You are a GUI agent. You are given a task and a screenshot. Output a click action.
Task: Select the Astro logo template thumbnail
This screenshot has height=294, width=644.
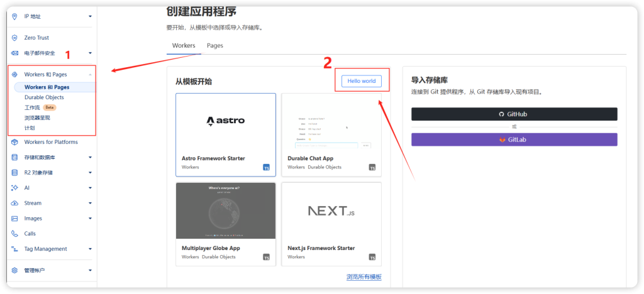tap(226, 121)
